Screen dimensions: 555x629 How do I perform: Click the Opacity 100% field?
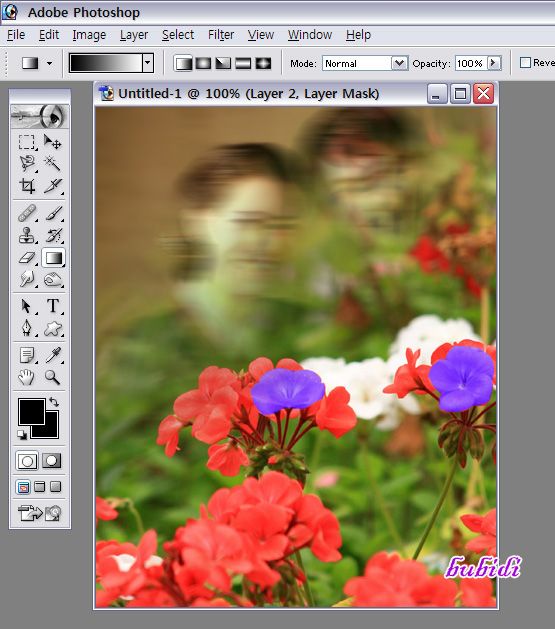pos(470,63)
